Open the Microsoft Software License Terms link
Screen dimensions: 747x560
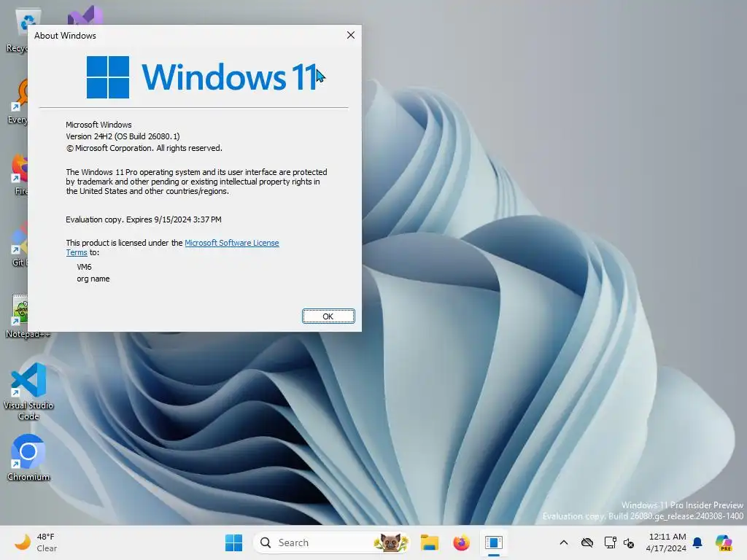tap(231, 243)
